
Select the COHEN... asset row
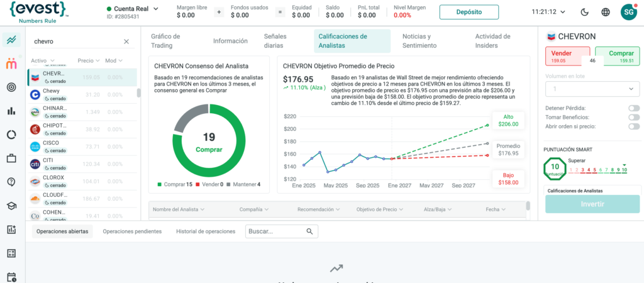point(82,215)
